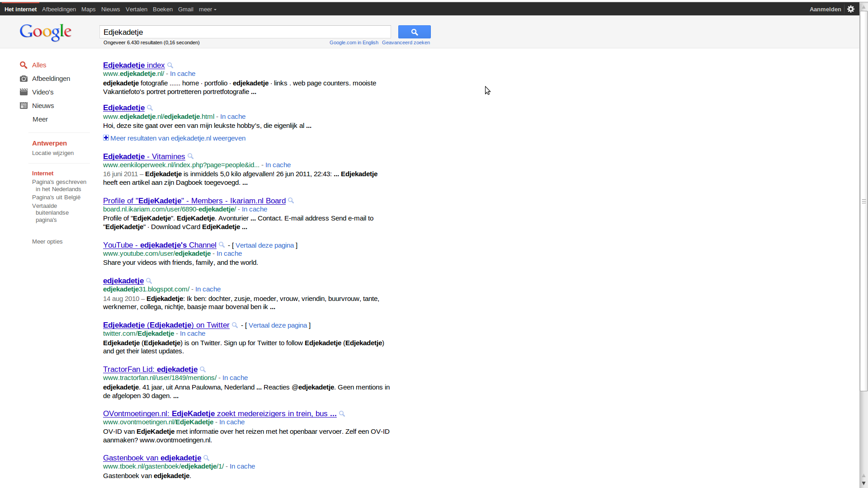Expand 'Meer opties' in sidebar
This screenshot has height=488, width=868.
click(x=47, y=242)
